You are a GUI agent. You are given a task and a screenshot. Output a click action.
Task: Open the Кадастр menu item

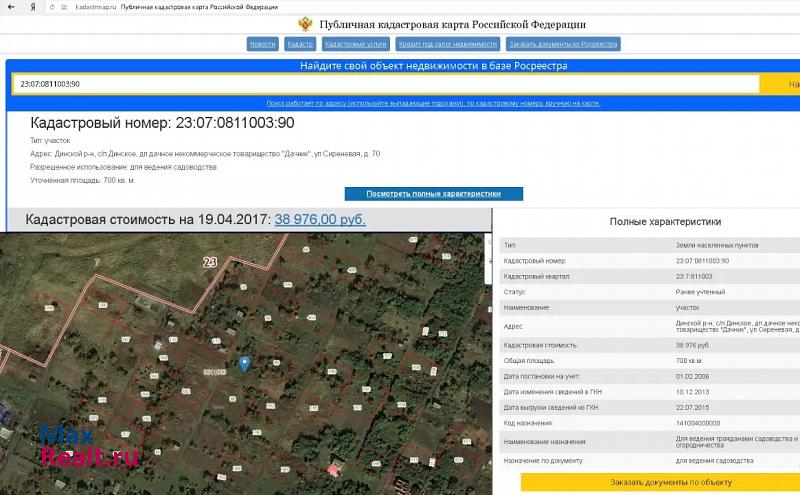point(300,44)
